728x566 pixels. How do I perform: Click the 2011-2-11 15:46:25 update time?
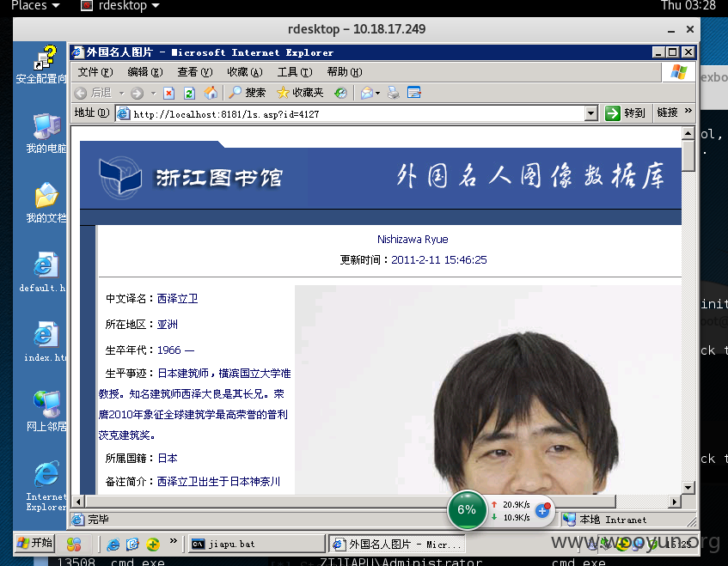[x=438, y=259]
